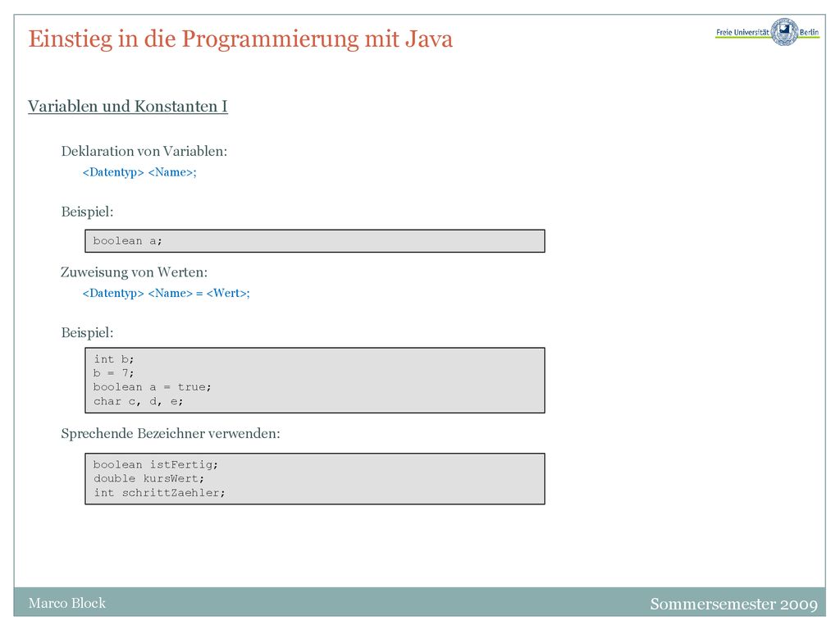840x630 pixels.
Task: Click the blue syntax line '<Datentyp> <Name>;'
Action: 139,172
